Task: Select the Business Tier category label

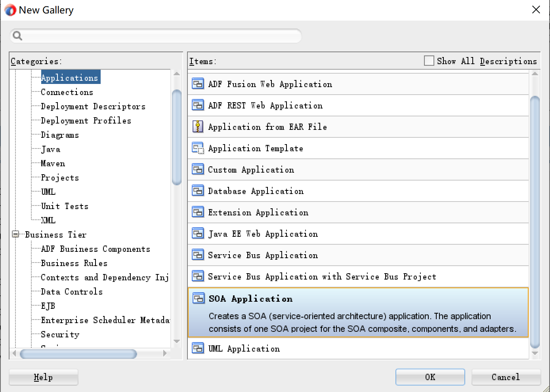Action: (56, 235)
